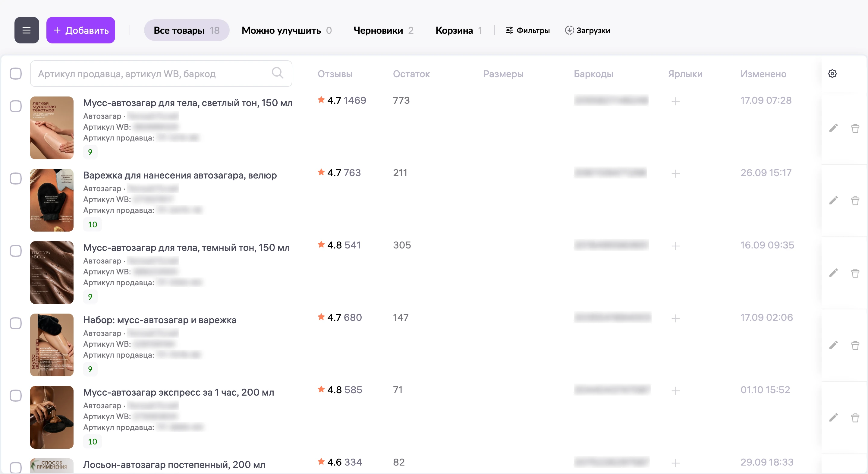Viewport: 868px width, 474px height.
Task: Check the Варежка для нанесения row checkbox
Action: coord(15,179)
